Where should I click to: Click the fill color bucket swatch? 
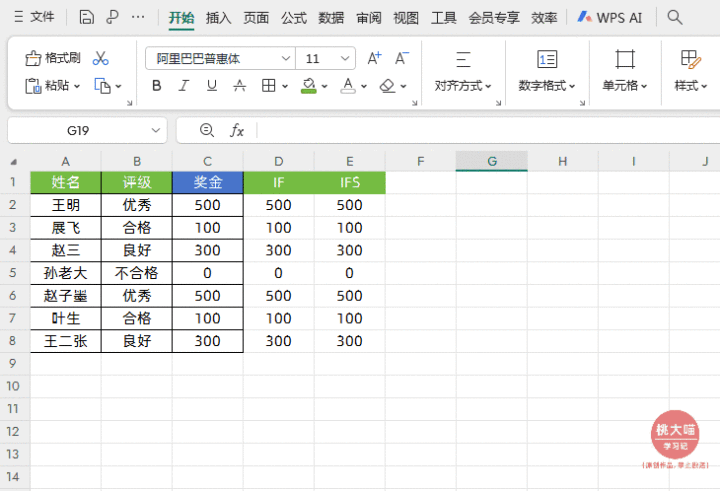pyautogui.click(x=309, y=86)
